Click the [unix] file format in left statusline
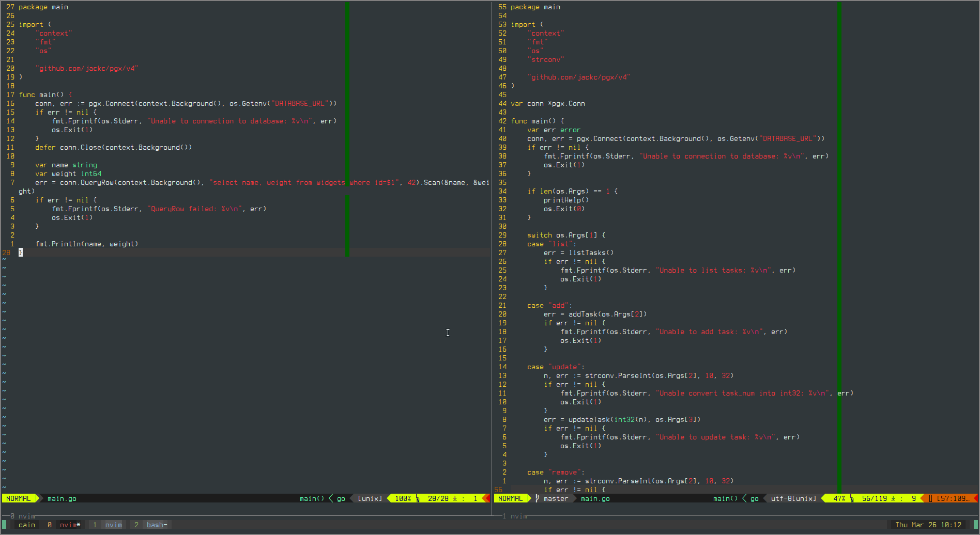 click(x=370, y=498)
